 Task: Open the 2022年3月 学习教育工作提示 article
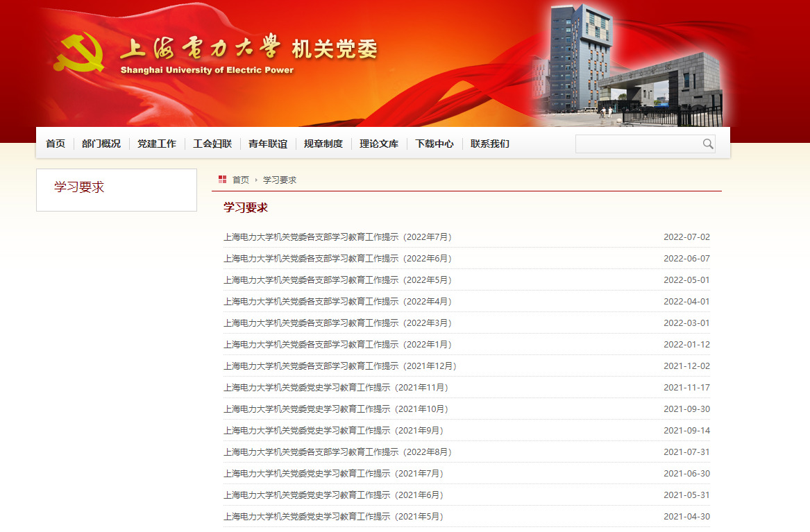[x=338, y=323]
